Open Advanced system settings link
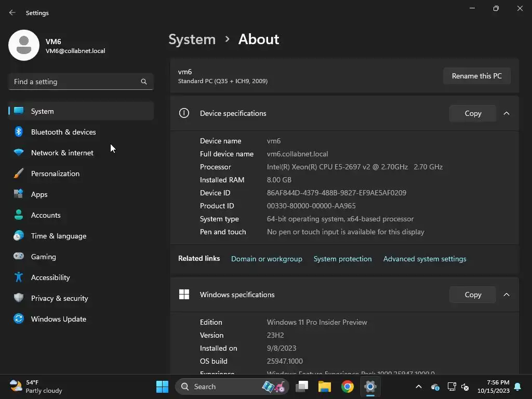Screen dimensions: 532x399 tap(424, 259)
